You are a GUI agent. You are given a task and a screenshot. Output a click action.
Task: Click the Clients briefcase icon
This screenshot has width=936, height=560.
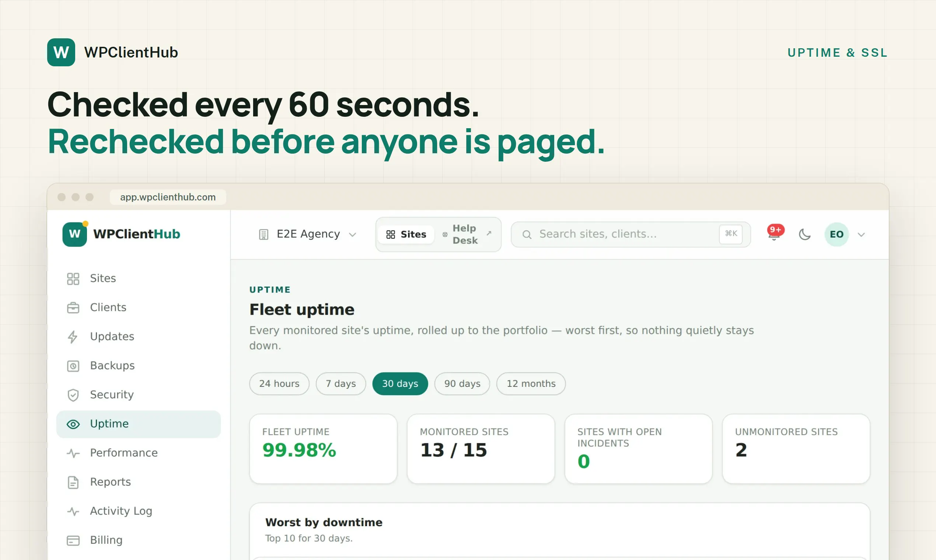(73, 308)
